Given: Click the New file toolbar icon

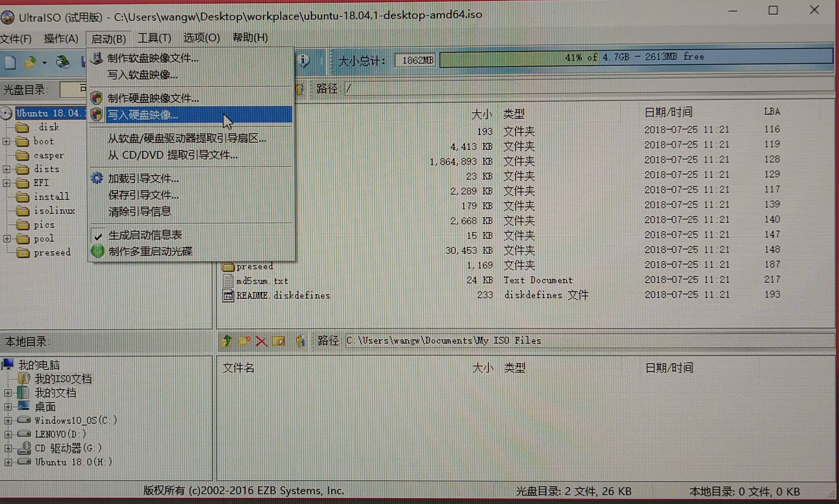Looking at the screenshot, I should (10, 62).
